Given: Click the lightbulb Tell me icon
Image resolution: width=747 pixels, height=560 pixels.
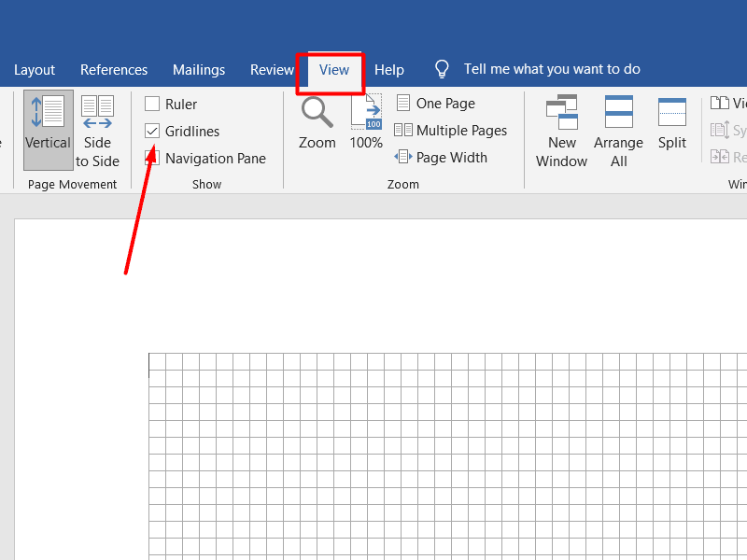Looking at the screenshot, I should pos(443,70).
